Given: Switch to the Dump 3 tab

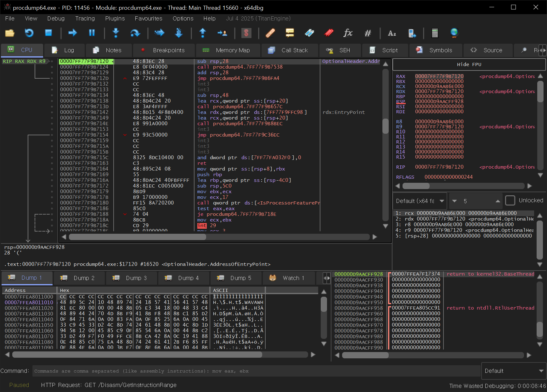Looking at the screenshot, I should (x=132, y=278).
